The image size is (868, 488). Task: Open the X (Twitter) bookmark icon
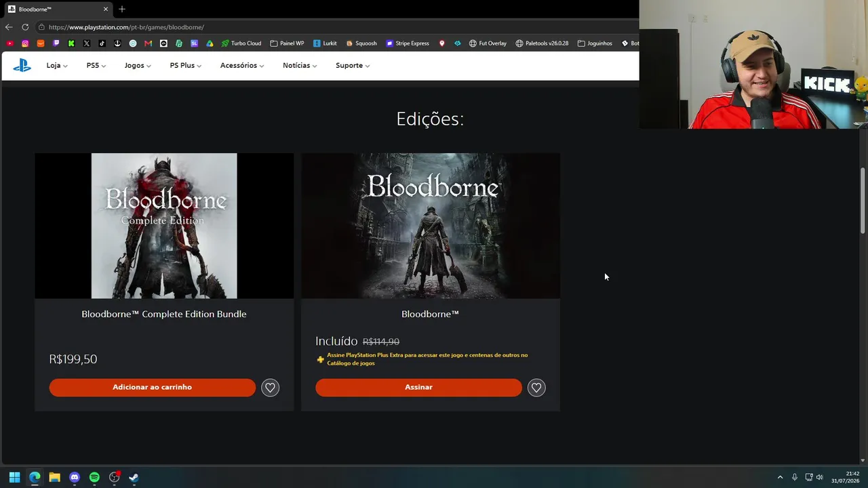pos(87,43)
